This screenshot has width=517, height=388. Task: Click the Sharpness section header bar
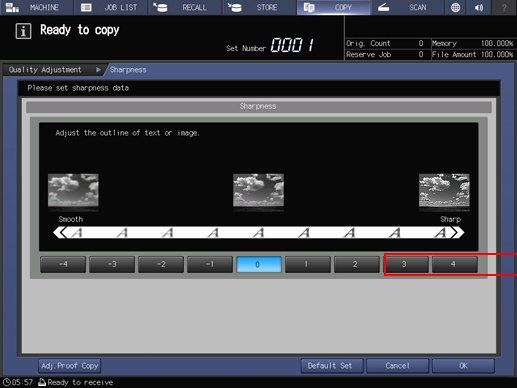[259, 107]
